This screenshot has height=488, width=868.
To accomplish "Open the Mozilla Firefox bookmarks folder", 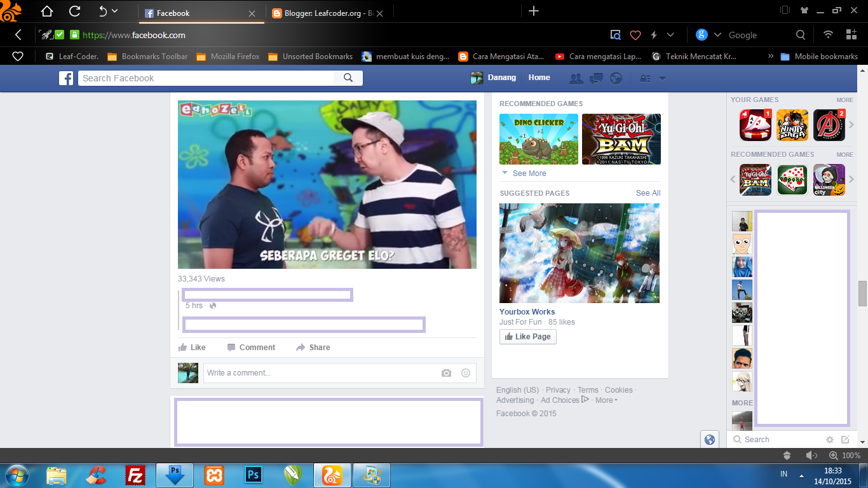I will [228, 57].
